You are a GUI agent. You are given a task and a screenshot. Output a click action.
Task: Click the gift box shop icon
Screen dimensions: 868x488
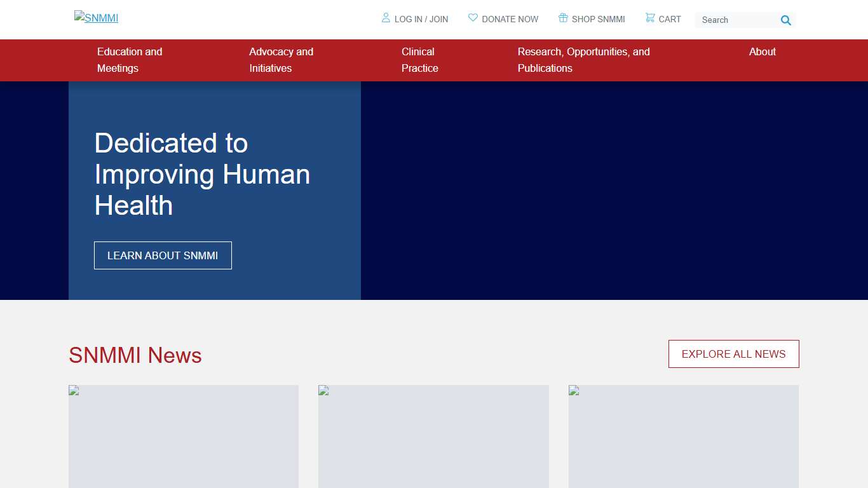(563, 18)
